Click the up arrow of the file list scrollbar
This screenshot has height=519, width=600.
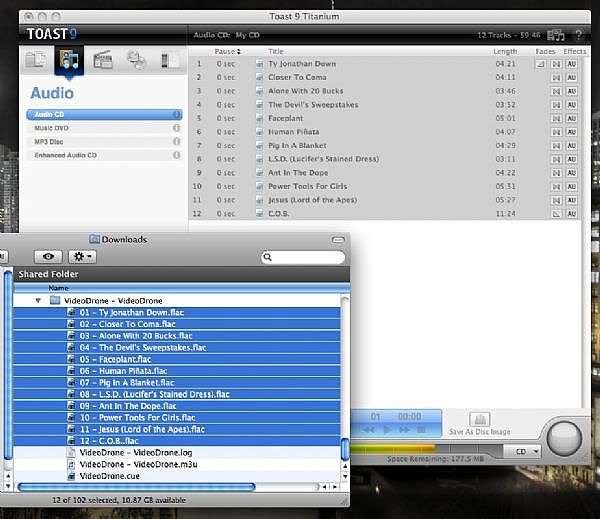click(345, 467)
